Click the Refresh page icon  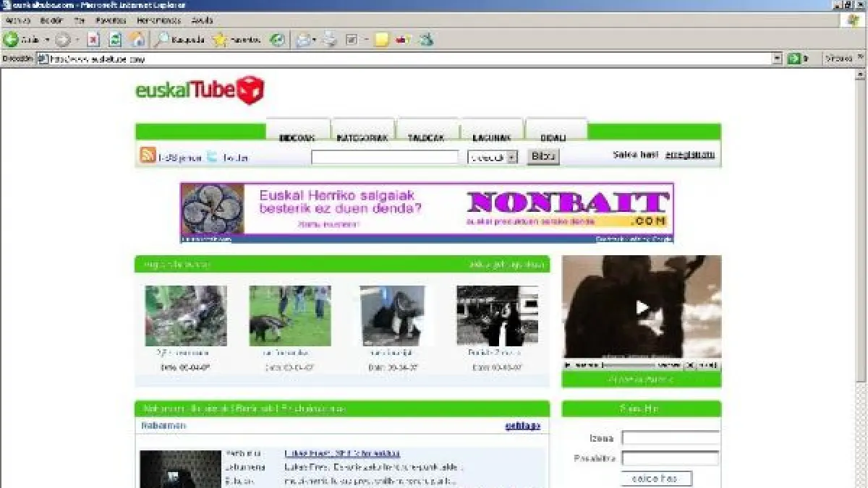(x=115, y=40)
